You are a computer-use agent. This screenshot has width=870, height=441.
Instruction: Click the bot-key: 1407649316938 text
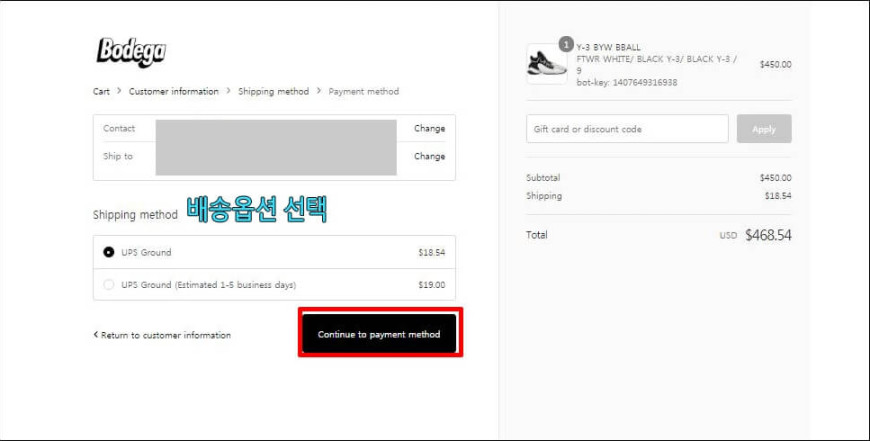626,83
